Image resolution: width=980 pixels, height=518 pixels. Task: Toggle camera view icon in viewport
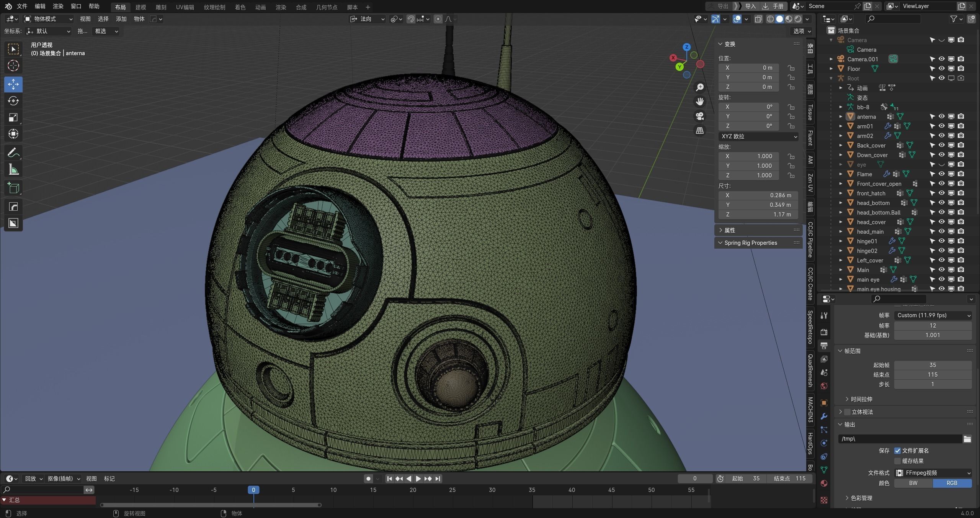(700, 116)
